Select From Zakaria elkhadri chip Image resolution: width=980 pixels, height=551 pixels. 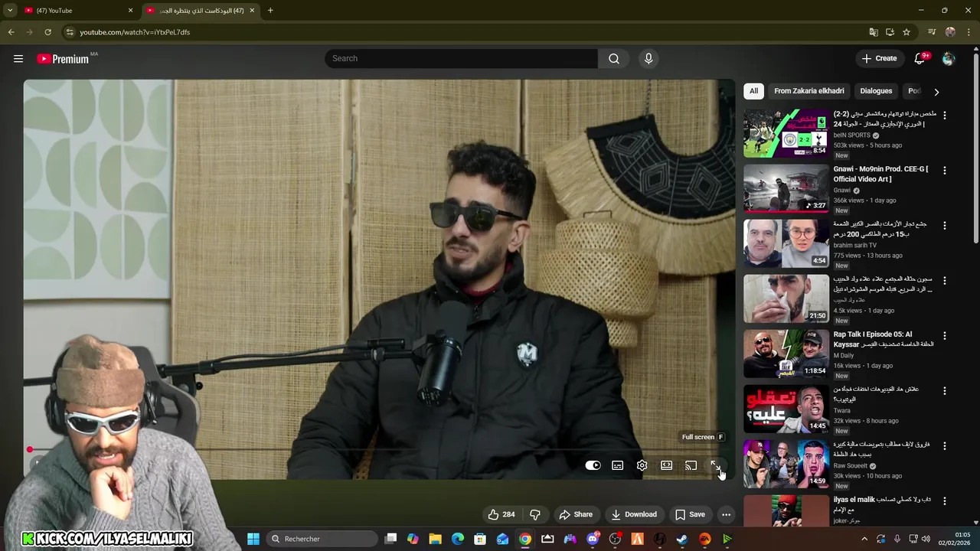coord(809,91)
